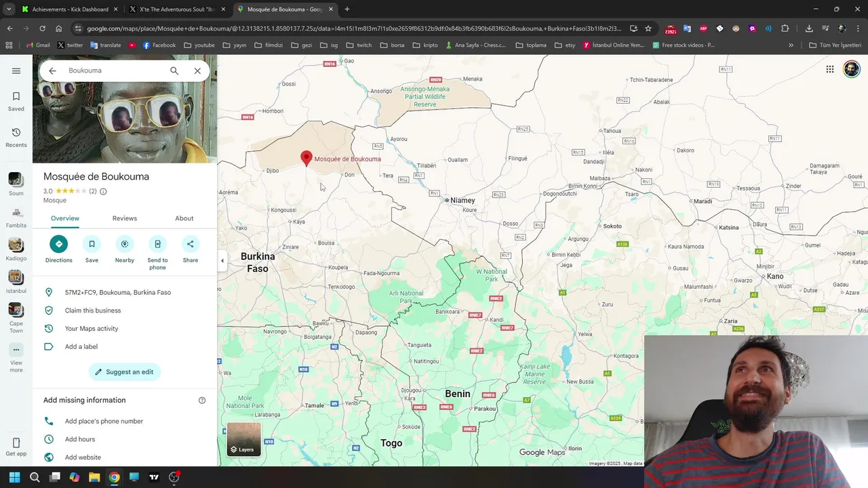The height and width of the screenshot is (488, 868).
Task: Click the search magnifier icon
Action: (174, 70)
